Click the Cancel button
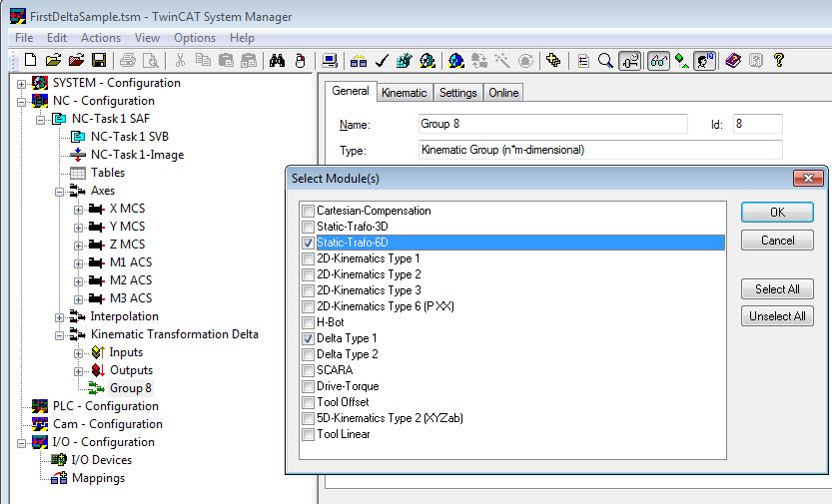The image size is (832, 504). [777, 241]
